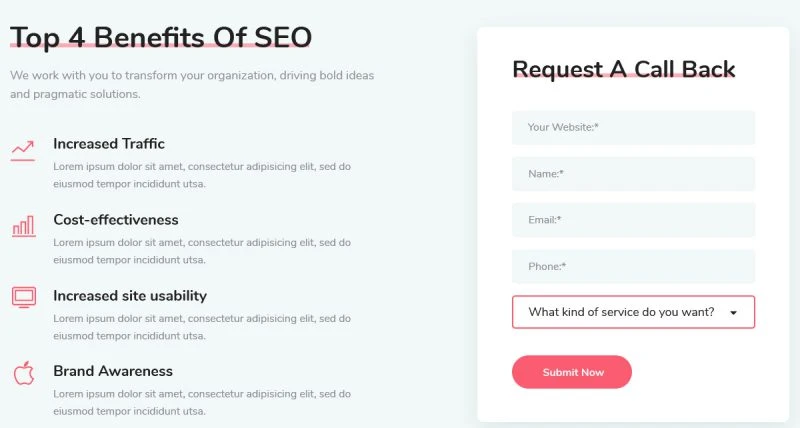Click the Increased site usability monitor icon
This screenshot has height=428, width=800.
click(x=23, y=297)
